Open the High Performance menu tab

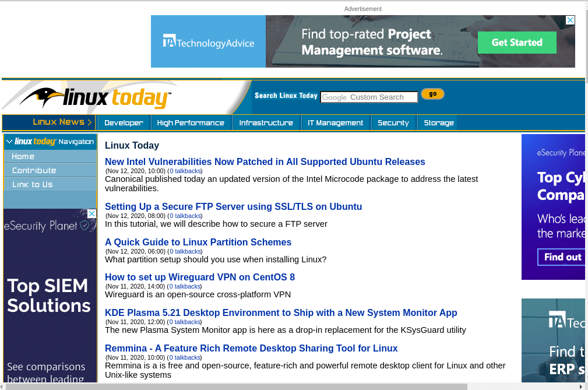pos(191,123)
